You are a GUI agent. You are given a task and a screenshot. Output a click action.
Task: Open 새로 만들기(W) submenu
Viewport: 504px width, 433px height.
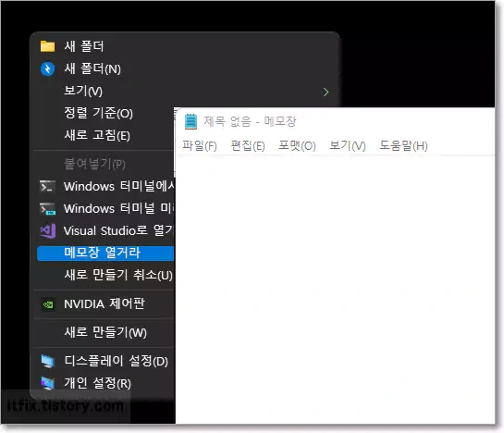tap(105, 332)
